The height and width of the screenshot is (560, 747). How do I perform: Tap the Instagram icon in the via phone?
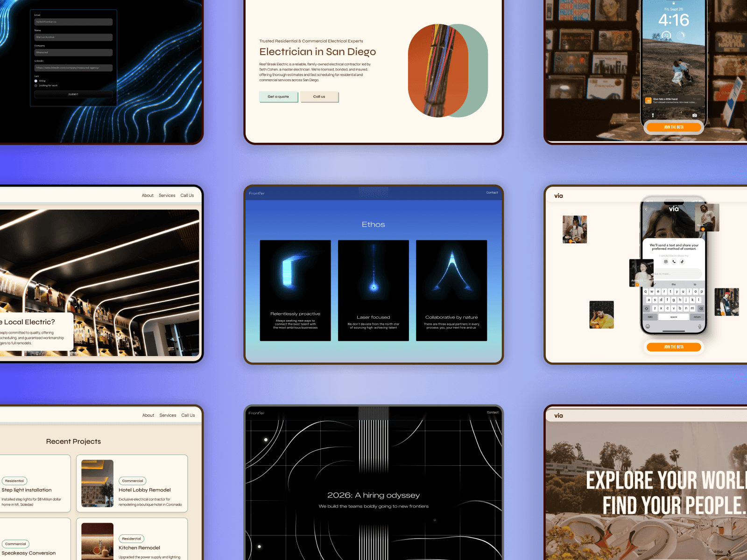[x=666, y=261]
